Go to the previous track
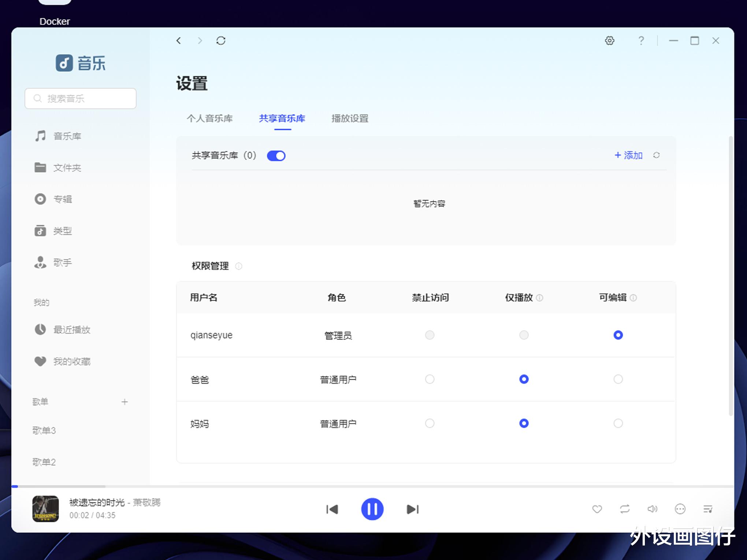The image size is (747, 560). click(x=332, y=509)
